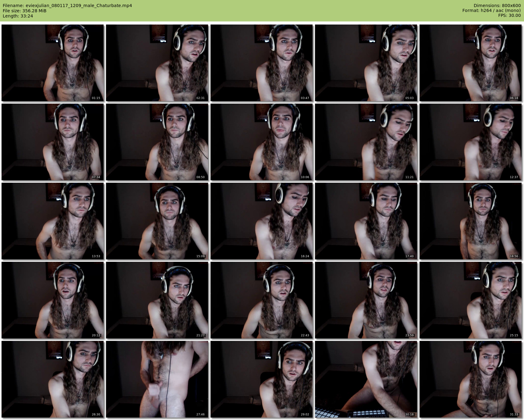Click the frame labeled 06:18

pos(470,63)
